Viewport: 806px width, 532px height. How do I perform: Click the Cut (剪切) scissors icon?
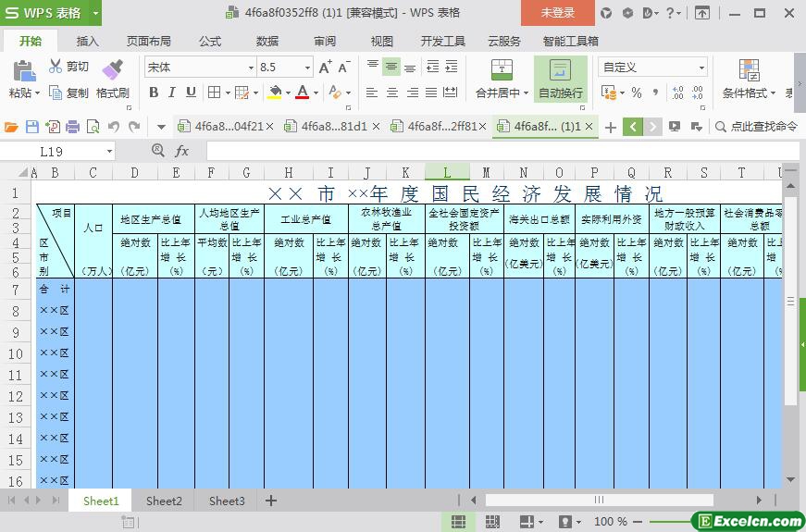pyautogui.click(x=56, y=67)
